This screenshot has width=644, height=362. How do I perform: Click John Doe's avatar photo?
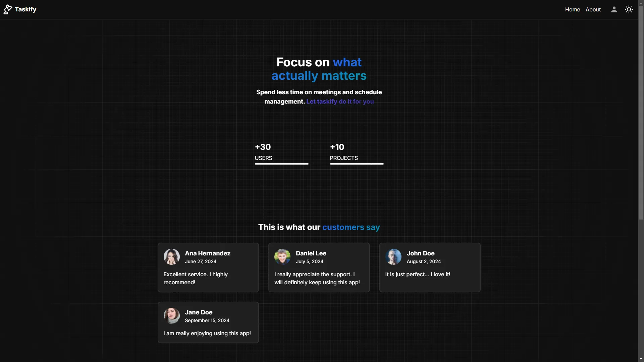point(393,257)
